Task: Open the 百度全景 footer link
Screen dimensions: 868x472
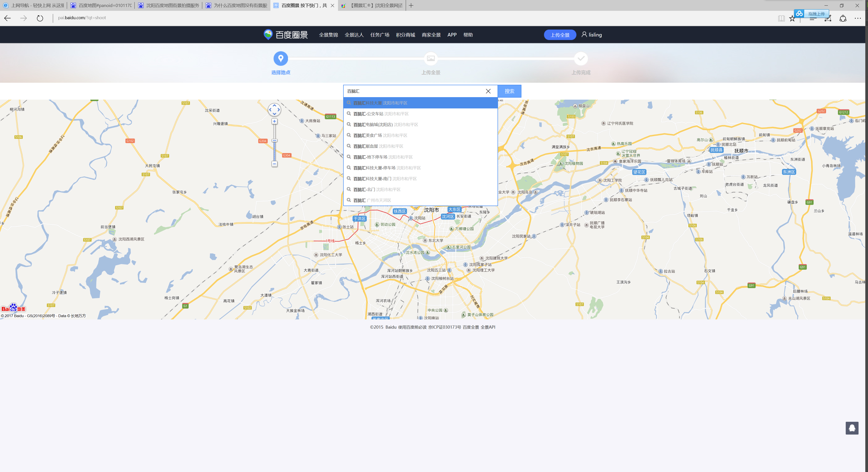Action: click(470, 327)
